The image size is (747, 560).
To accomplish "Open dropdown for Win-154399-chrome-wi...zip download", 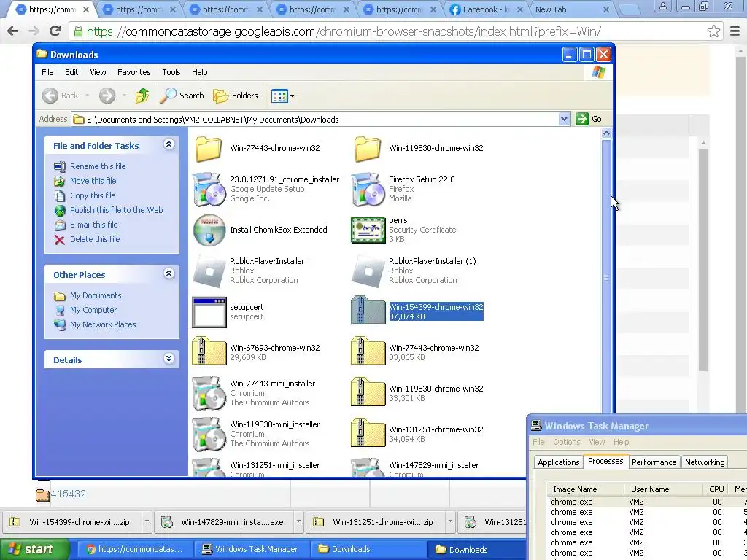I will pyautogui.click(x=147, y=521).
